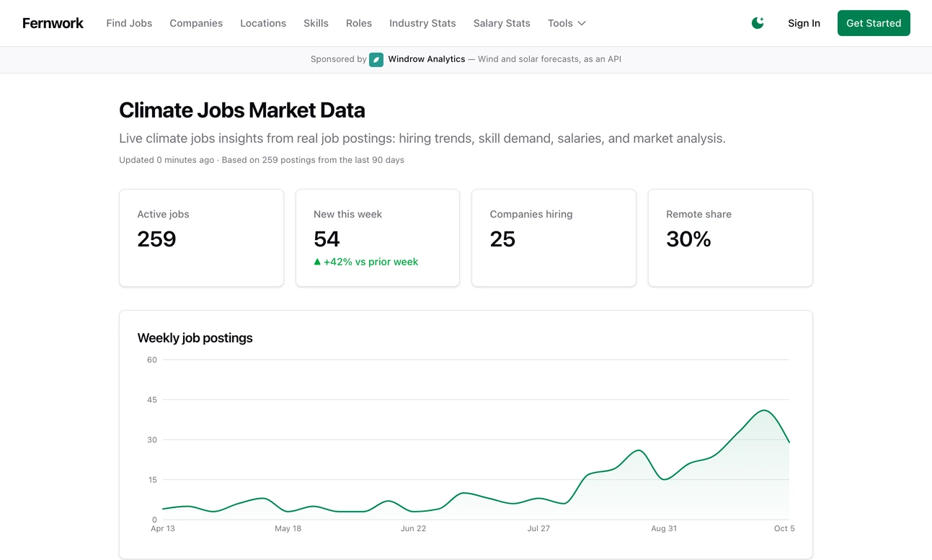This screenshot has height=560, width=932.
Task: Open the Roles page
Action: tap(359, 23)
